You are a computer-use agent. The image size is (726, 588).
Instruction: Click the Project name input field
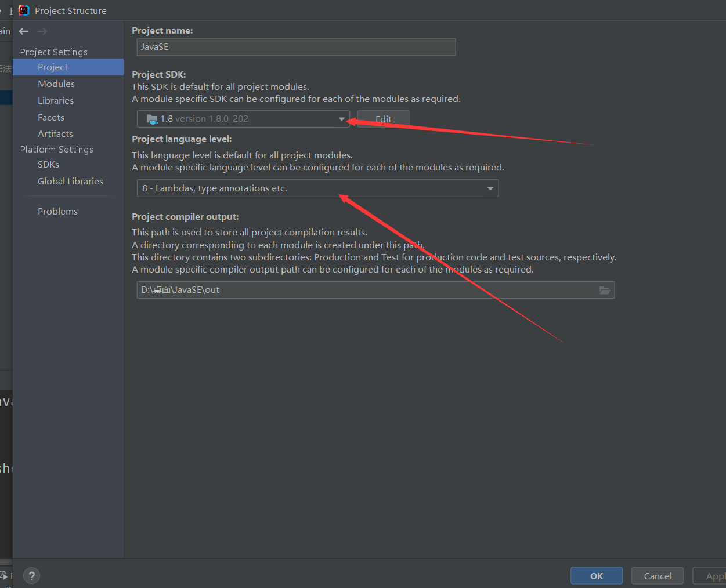click(296, 47)
